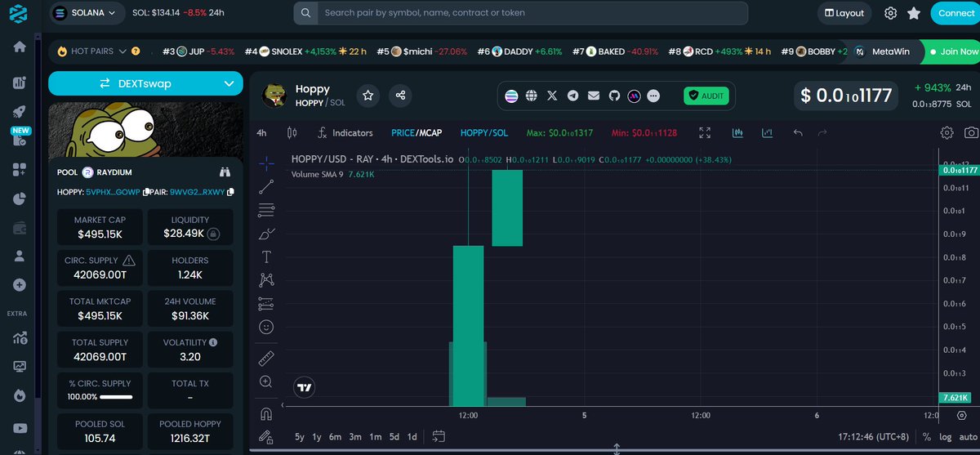Select the text annotation tool
The width and height of the screenshot is (980, 455).
pyautogui.click(x=266, y=256)
